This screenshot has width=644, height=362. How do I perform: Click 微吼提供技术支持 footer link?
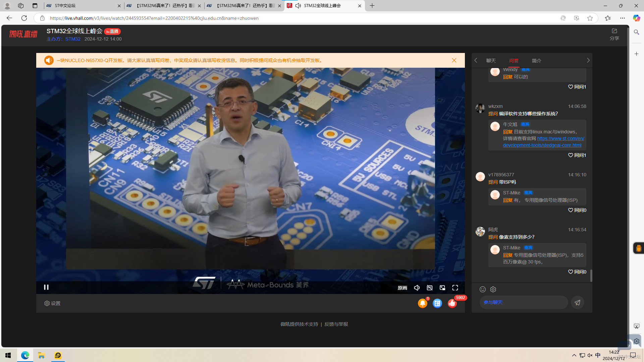(x=299, y=324)
